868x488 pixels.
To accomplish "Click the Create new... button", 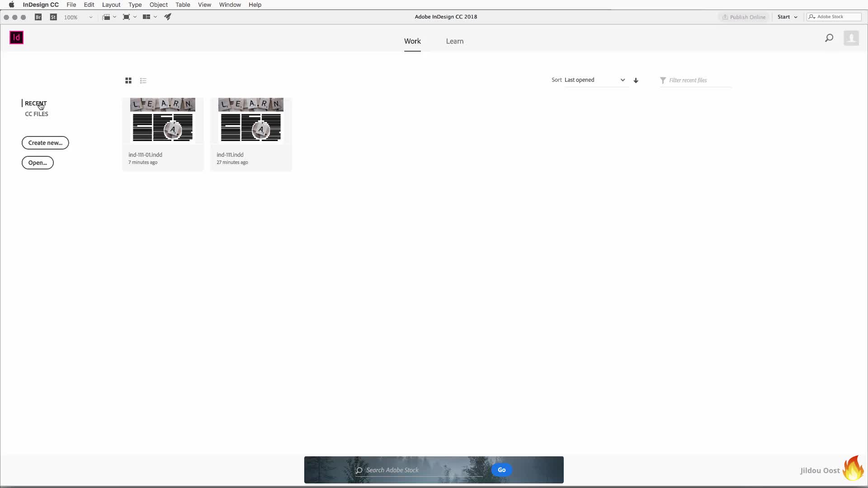I will (45, 143).
